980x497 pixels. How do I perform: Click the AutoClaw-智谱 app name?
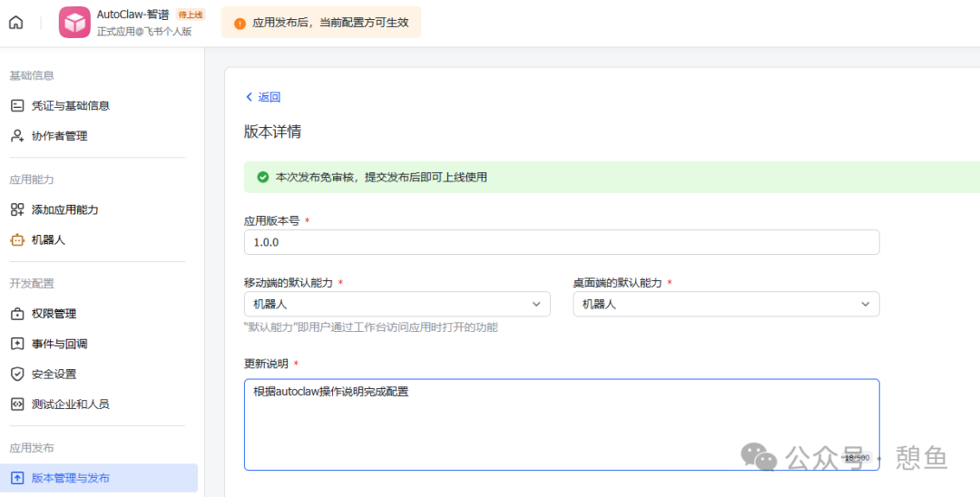(x=133, y=15)
